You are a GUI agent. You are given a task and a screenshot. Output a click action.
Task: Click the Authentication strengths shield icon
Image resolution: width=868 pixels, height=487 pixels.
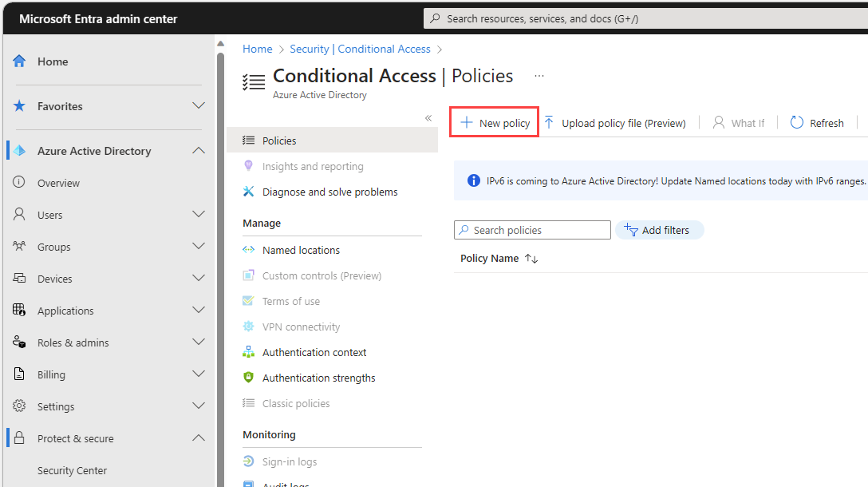(x=249, y=378)
